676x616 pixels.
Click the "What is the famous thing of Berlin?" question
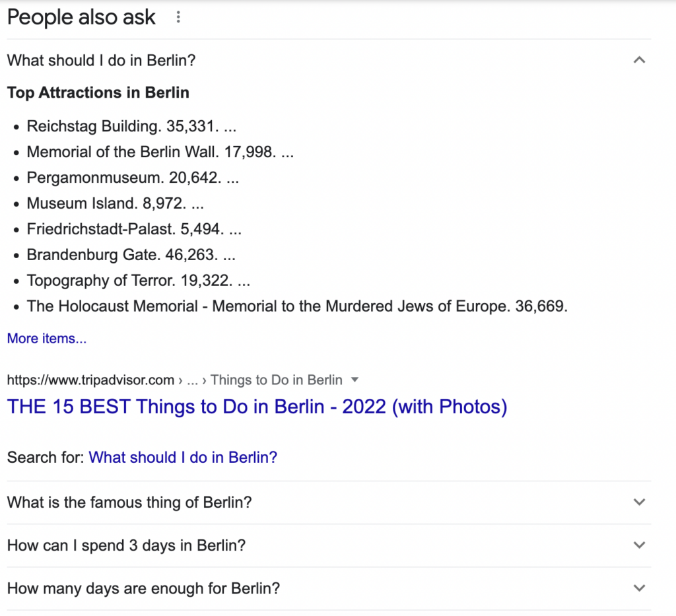tap(129, 502)
